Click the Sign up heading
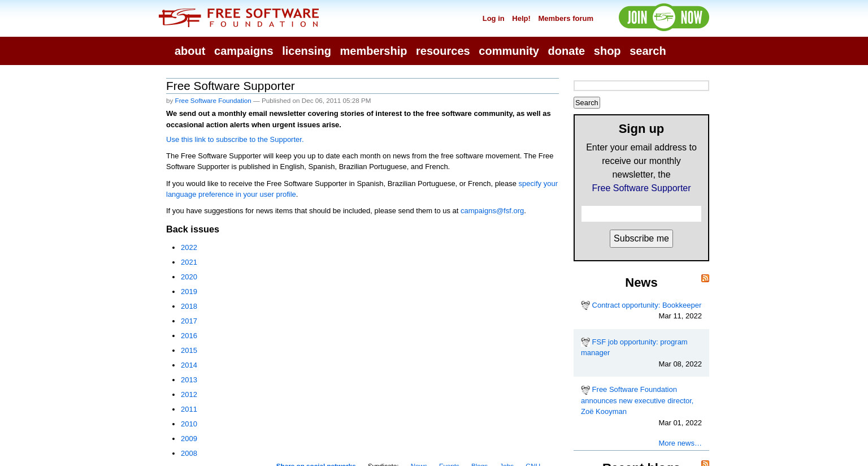This screenshot has height=466, width=868. 641,129
